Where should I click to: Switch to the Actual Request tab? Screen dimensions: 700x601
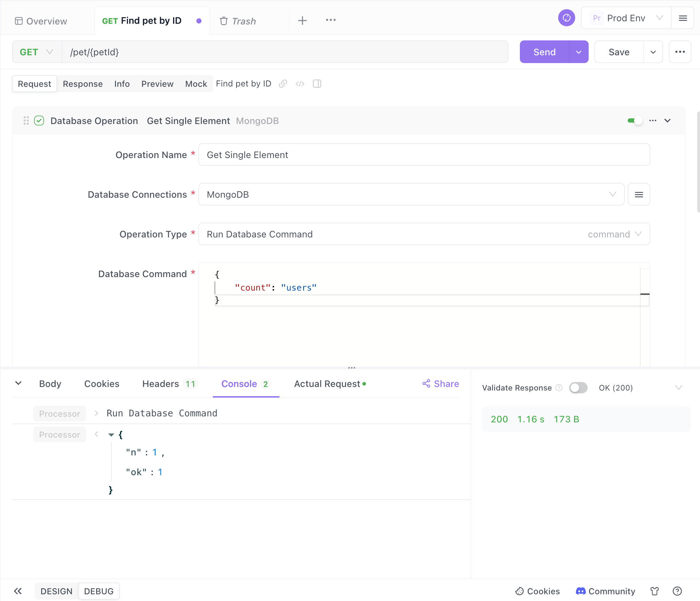point(330,384)
